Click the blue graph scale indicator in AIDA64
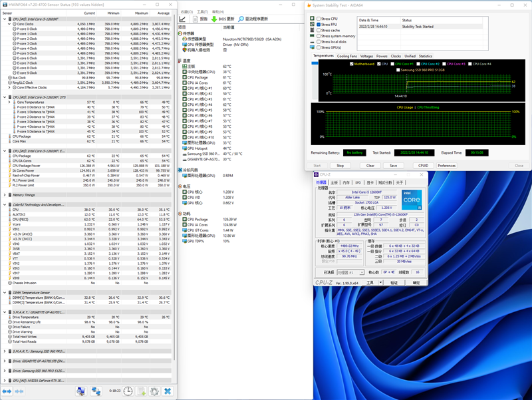 pos(315,63)
